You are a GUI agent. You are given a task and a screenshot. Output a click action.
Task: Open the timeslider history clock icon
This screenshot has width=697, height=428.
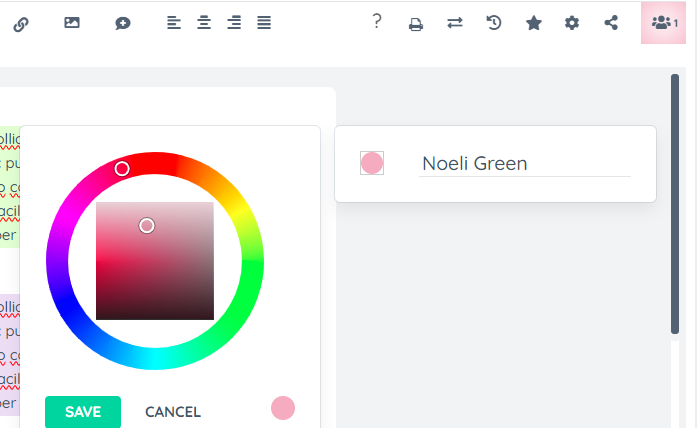coord(494,23)
